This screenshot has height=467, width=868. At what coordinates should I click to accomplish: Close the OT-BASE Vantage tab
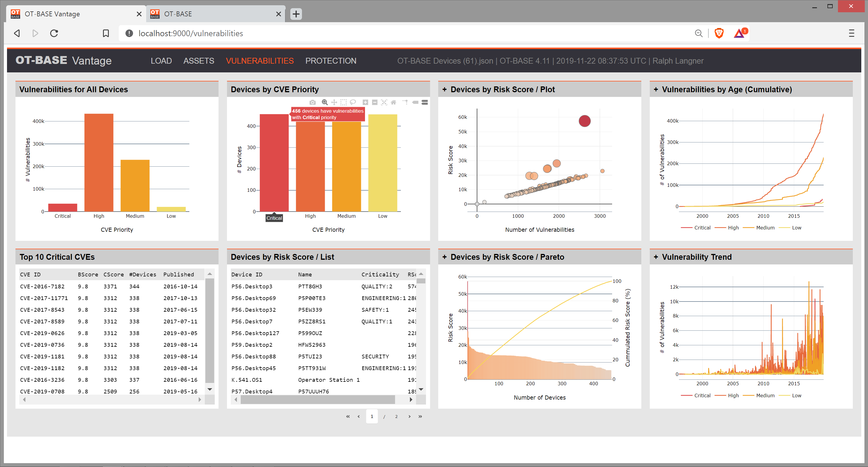pyautogui.click(x=139, y=14)
